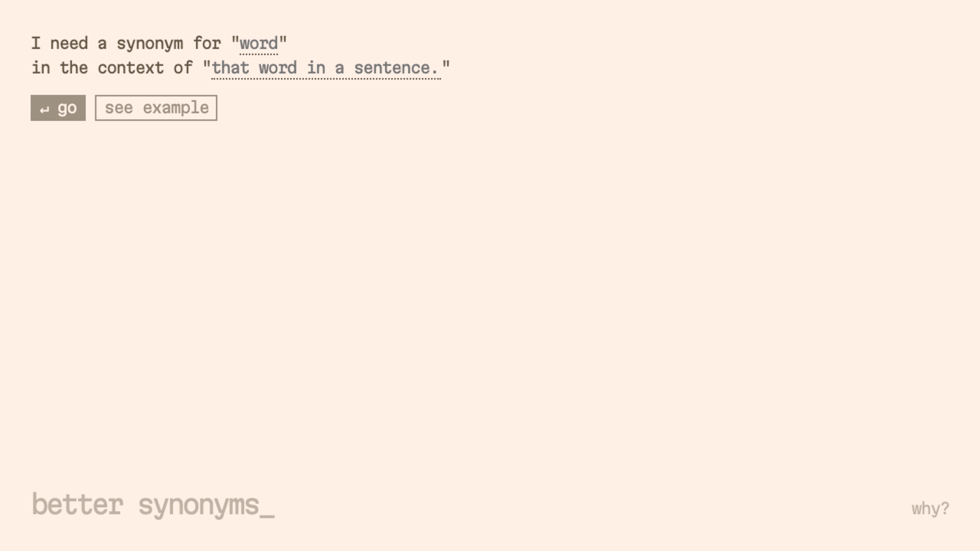Click the better synonyms_ logo
980x551 pixels.
coord(153,505)
